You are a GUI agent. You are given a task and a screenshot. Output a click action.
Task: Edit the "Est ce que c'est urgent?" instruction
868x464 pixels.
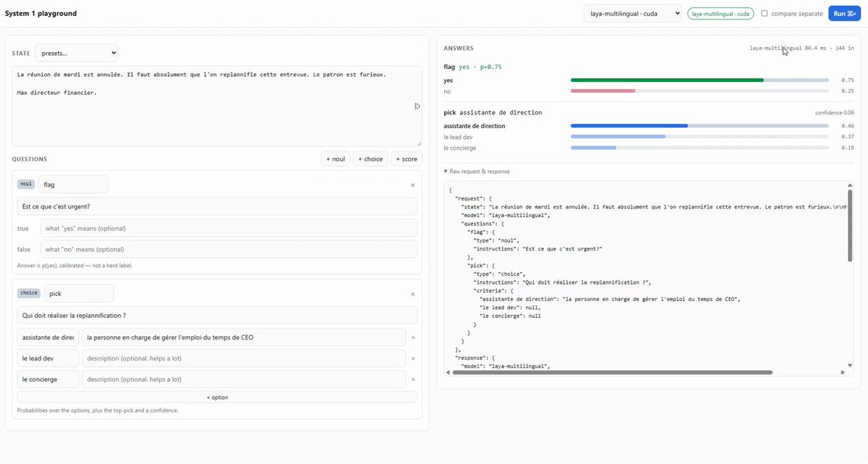217,206
